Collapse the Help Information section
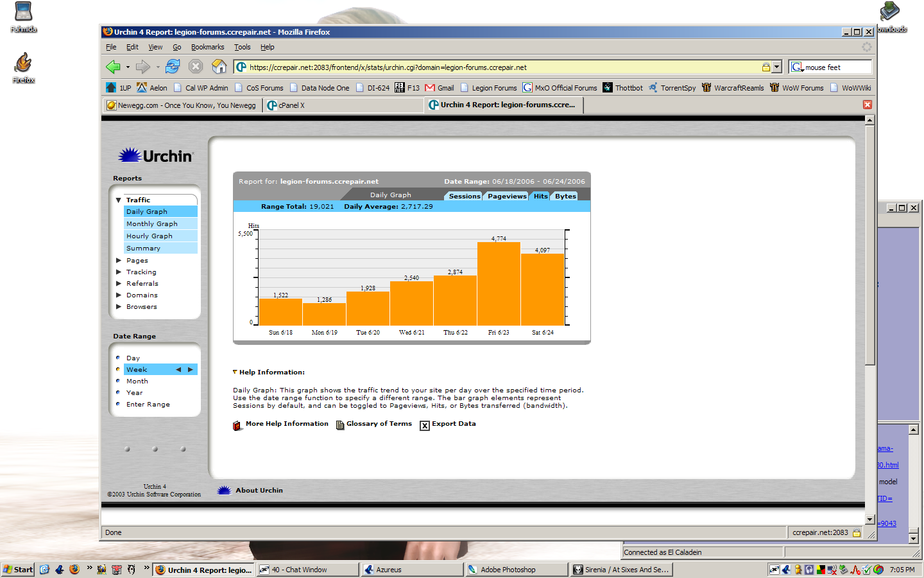This screenshot has height=578, width=924. pyautogui.click(x=235, y=372)
